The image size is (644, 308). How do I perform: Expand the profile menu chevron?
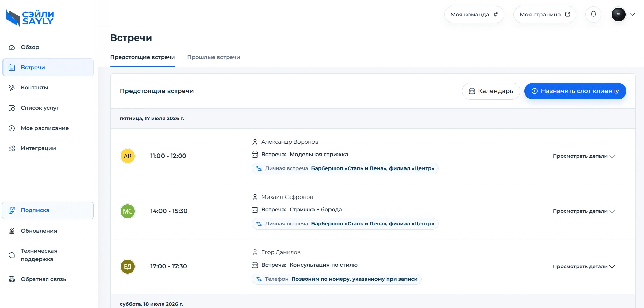pyautogui.click(x=632, y=14)
